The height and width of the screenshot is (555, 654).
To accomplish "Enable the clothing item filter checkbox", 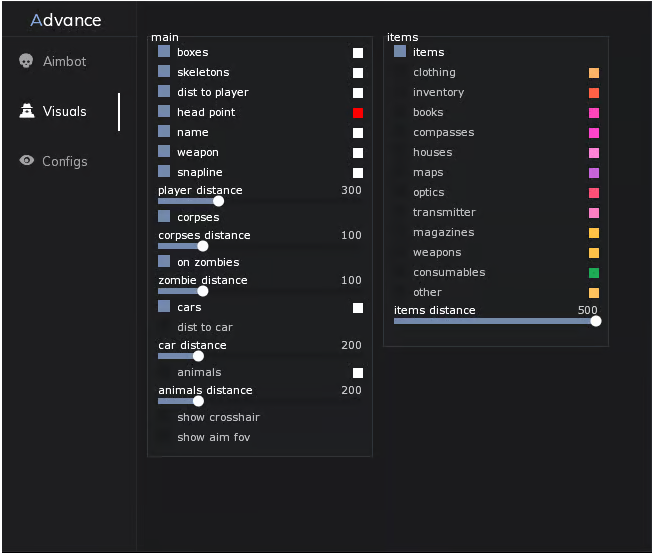I will pyautogui.click(x=400, y=71).
